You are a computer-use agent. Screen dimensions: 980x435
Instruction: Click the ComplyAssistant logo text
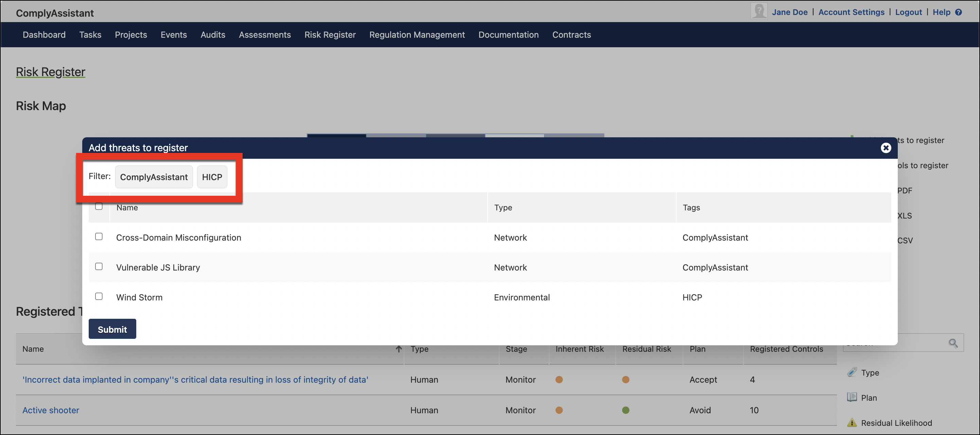tap(54, 13)
